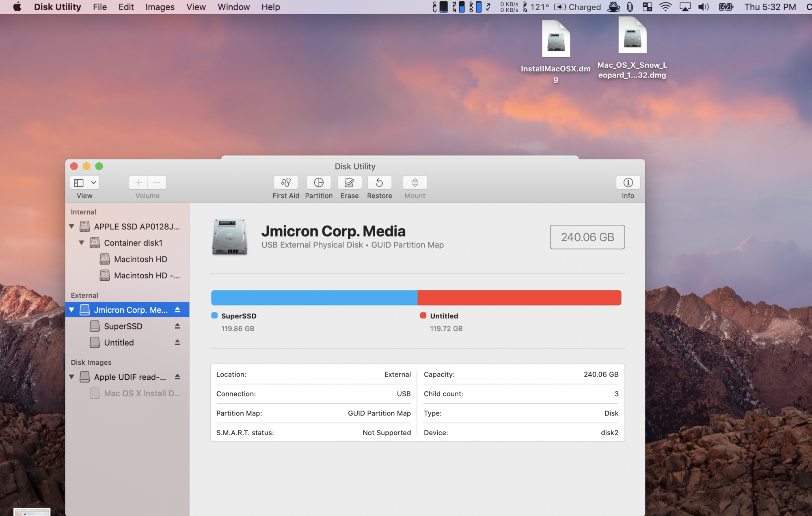
Task: Remove volume with minus button
Action: pos(157,183)
